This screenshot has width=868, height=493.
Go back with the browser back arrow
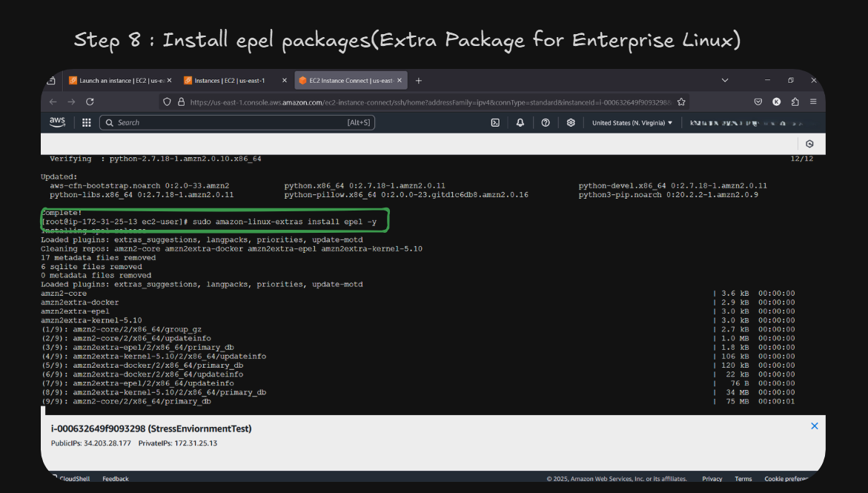tap(53, 102)
